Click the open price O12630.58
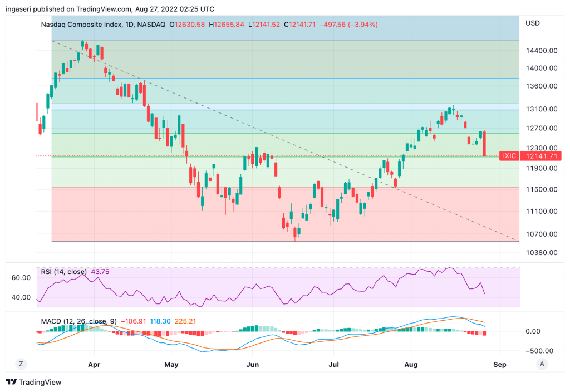Viewport: 570px width, 392px height. click(187, 24)
